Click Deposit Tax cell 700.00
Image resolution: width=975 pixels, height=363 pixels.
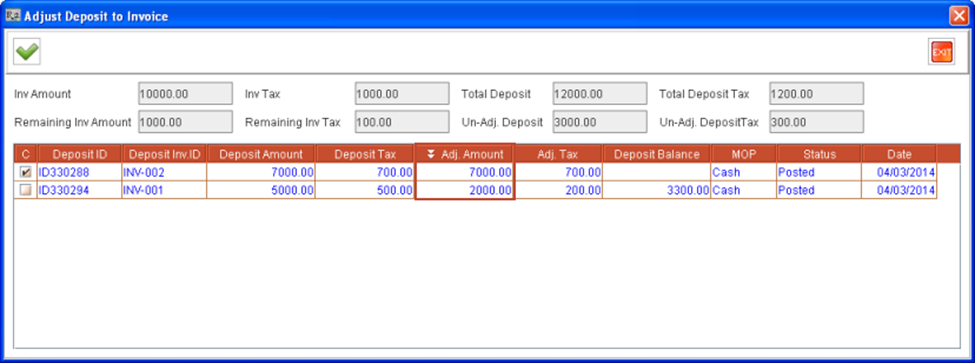click(365, 172)
